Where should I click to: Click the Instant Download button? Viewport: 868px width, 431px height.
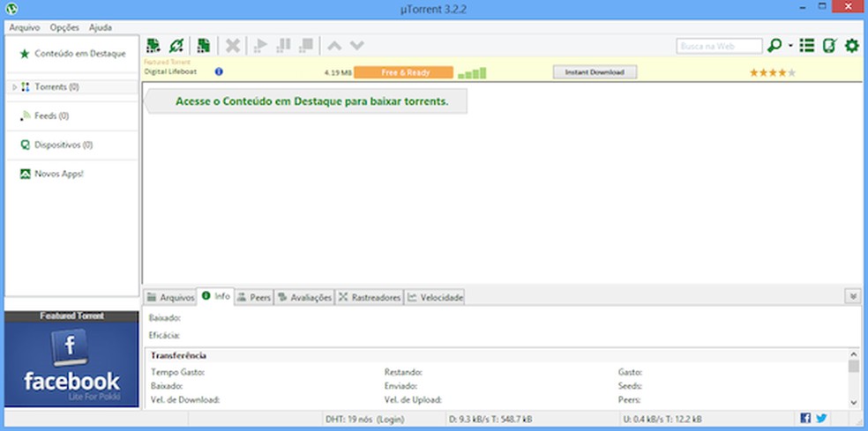point(595,72)
